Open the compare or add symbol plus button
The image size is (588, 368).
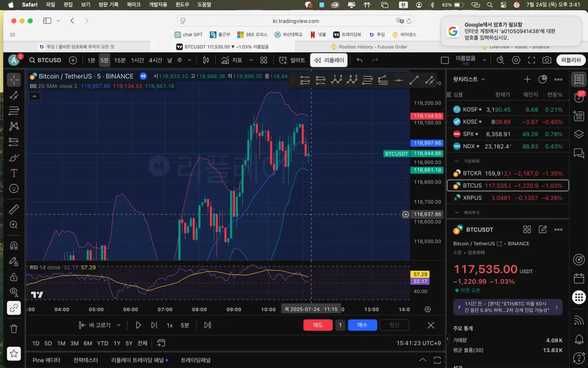click(x=73, y=60)
